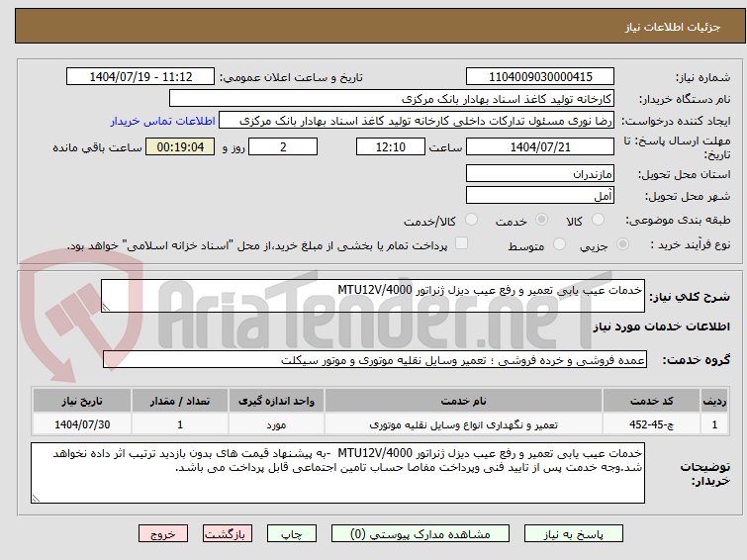Click the چاپ print button

pos(292,534)
